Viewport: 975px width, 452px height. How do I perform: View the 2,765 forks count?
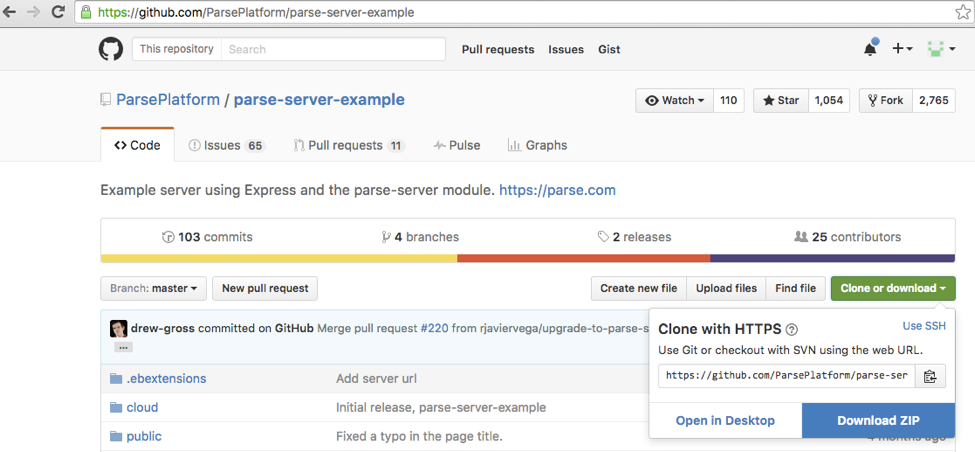[933, 101]
